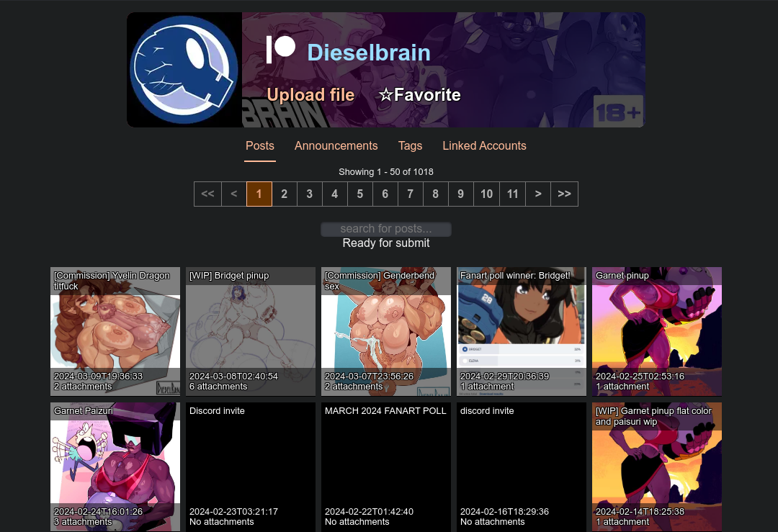The image size is (778, 532).
Task: Open the Fanart poll winner: Bridget! post
Action: pos(522,331)
